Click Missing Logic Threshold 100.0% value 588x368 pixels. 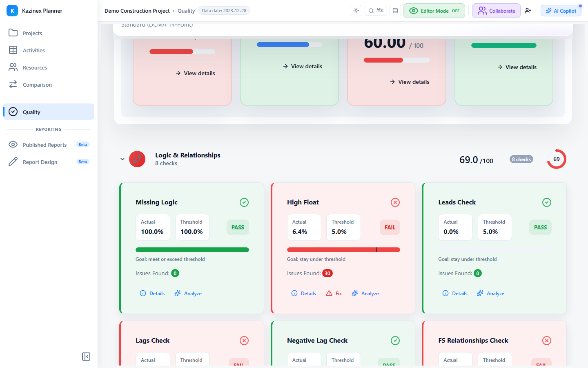(x=192, y=231)
